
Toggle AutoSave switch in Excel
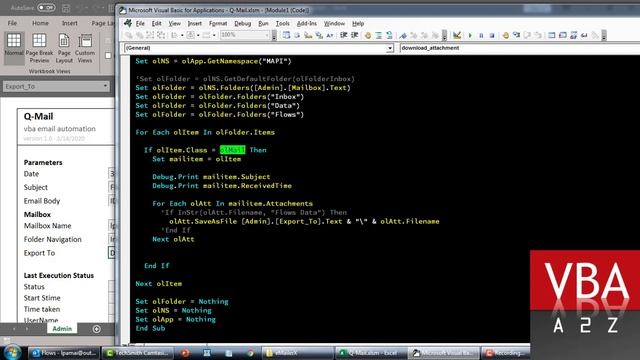click(46, 7)
